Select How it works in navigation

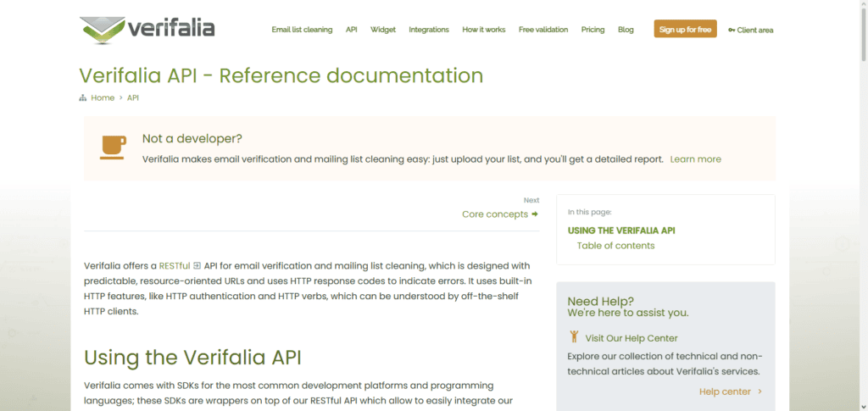pyautogui.click(x=484, y=30)
